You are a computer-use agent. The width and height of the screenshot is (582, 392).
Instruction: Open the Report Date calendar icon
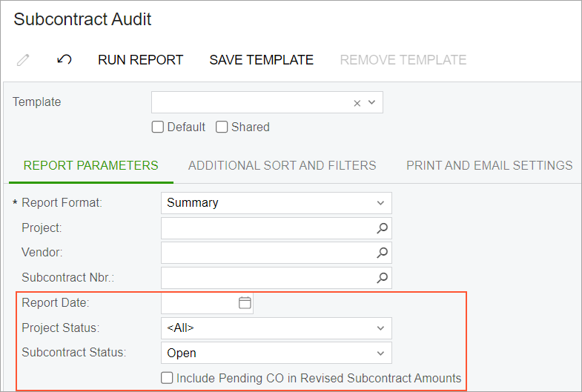(x=245, y=302)
